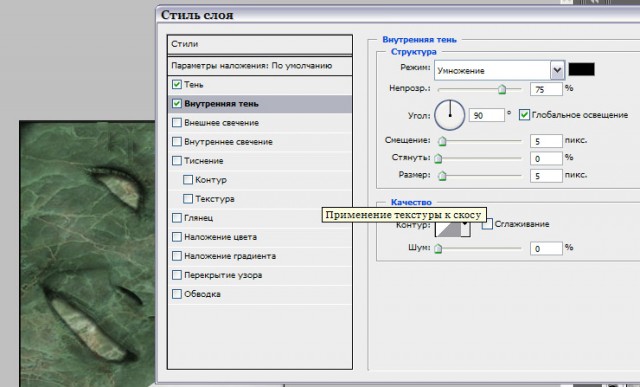Click the Размер value field
This screenshot has width=640, height=387.
[546, 176]
